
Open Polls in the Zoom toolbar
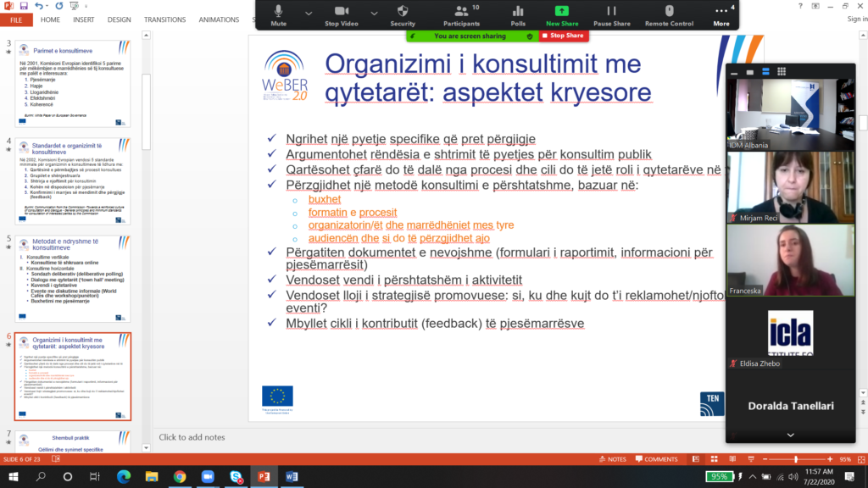pyautogui.click(x=518, y=15)
